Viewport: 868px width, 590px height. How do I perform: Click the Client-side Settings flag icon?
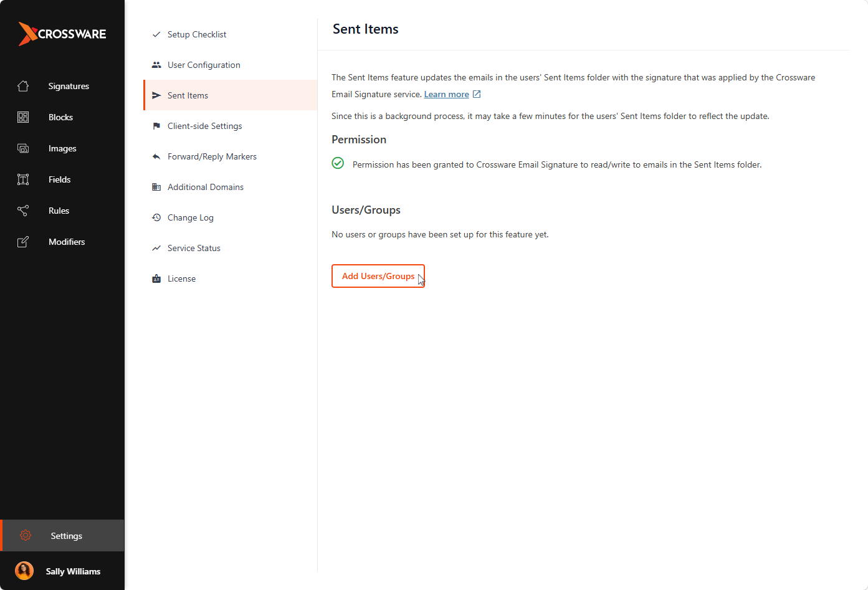pyautogui.click(x=156, y=126)
